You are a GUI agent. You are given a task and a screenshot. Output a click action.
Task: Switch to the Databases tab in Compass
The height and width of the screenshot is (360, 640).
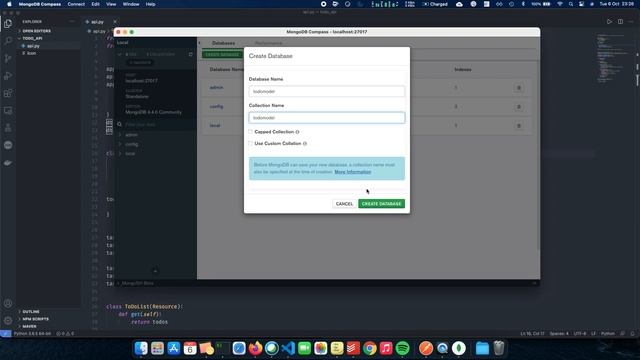pyautogui.click(x=223, y=43)
